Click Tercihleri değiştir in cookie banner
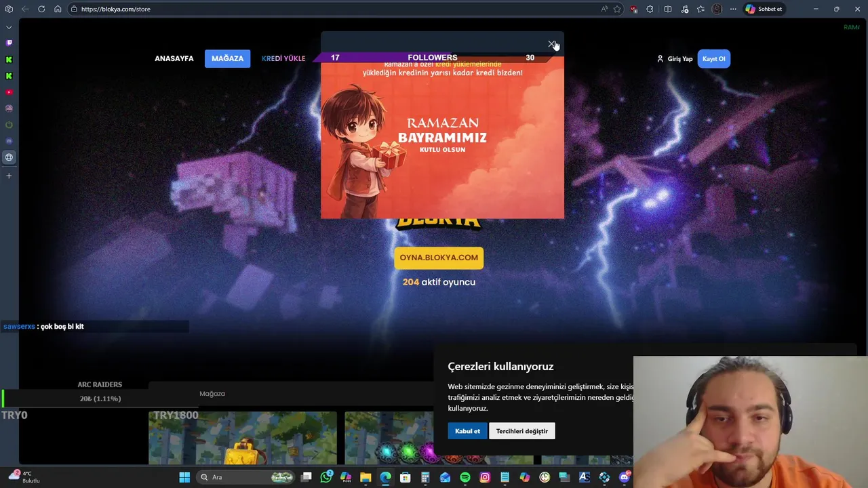The height and width of the screenshot is (488, 868). click(x=522, y=431)
